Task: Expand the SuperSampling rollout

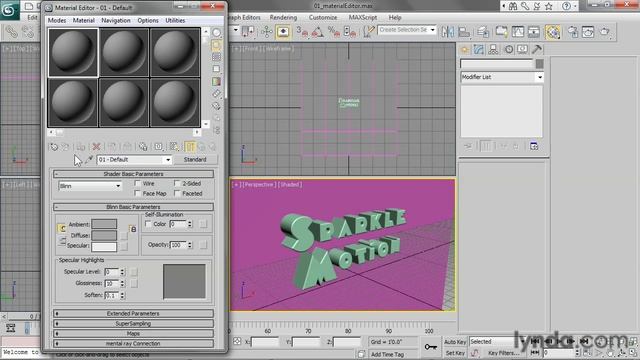Action: 133,323
